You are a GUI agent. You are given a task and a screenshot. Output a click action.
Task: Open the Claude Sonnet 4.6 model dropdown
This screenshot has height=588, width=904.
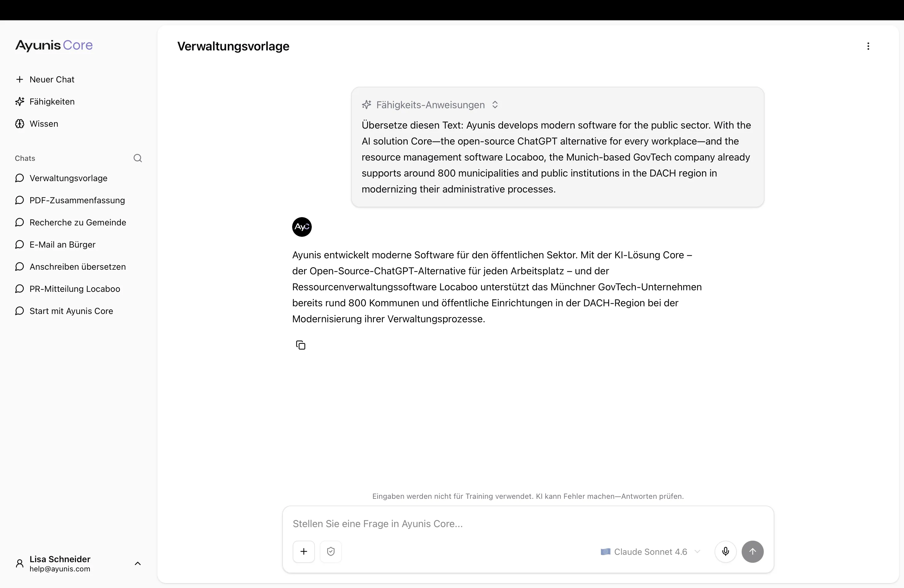650,551
